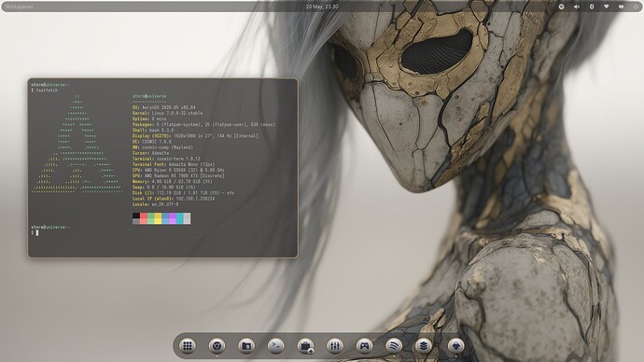Click the 'OS: AerynOS' line in terminal
Screen dimensions: 644x362
point(164,107)
